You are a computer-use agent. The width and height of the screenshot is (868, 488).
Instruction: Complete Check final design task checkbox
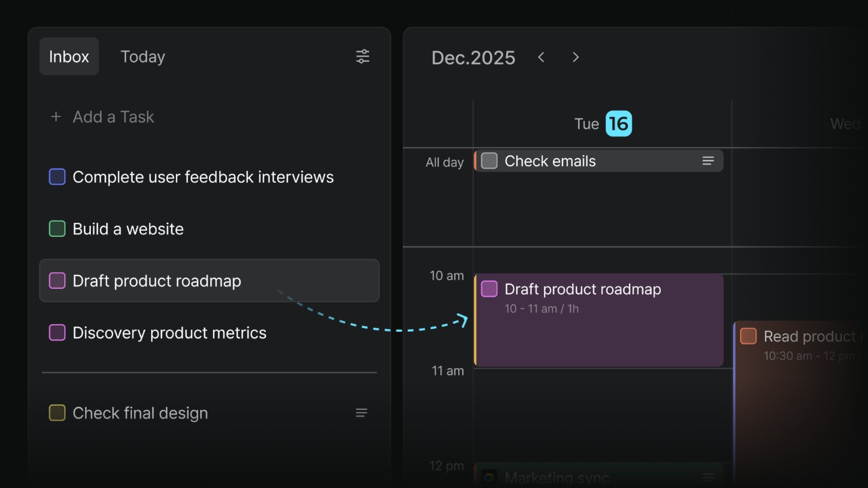57,413
